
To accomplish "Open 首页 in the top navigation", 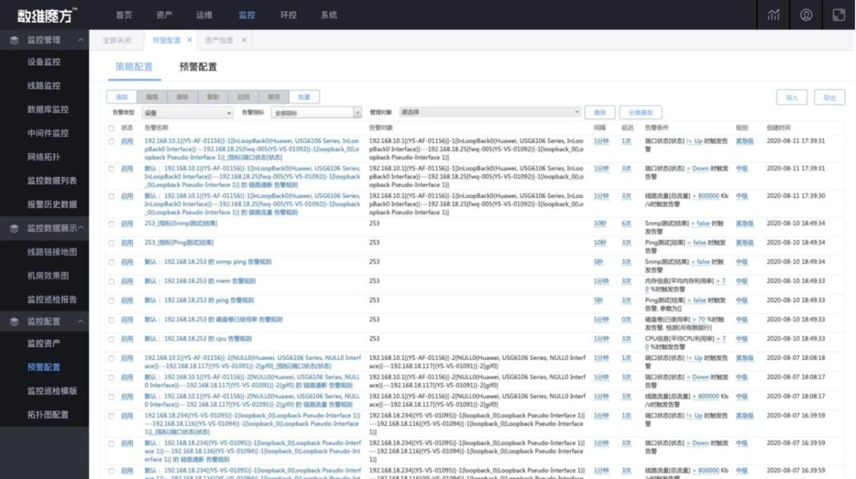I will pyautogui.click(x=124, y=15).
